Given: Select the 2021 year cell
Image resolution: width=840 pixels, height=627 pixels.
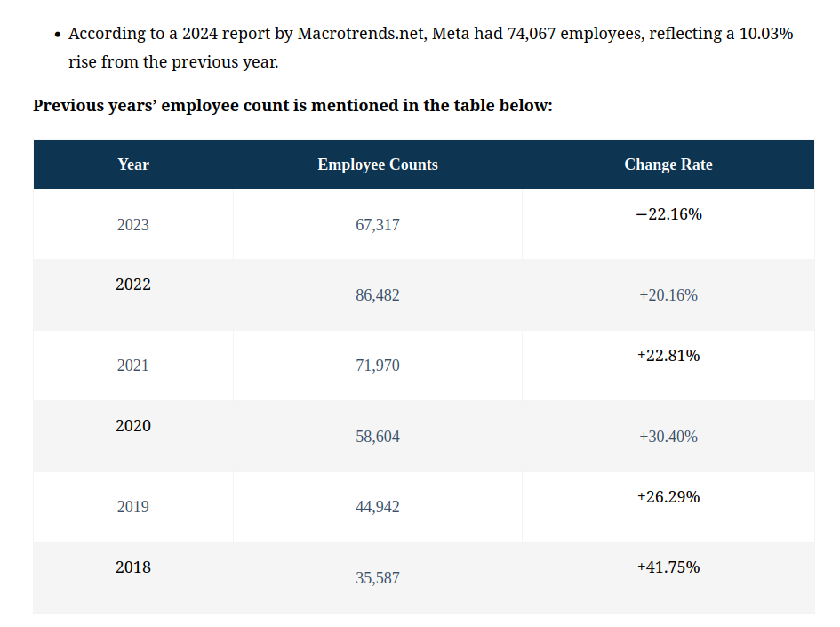Looking at the screenshot, I should point(133,366).
